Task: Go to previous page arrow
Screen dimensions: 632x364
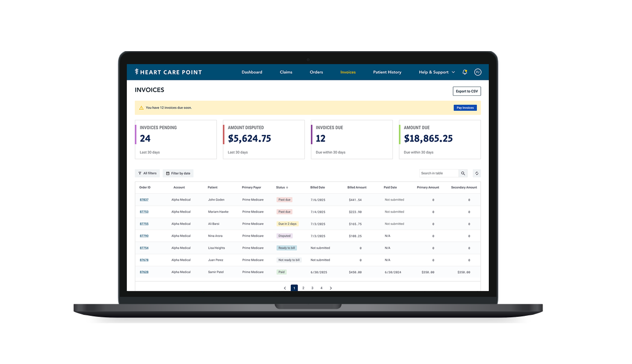Action: (285, 288)
